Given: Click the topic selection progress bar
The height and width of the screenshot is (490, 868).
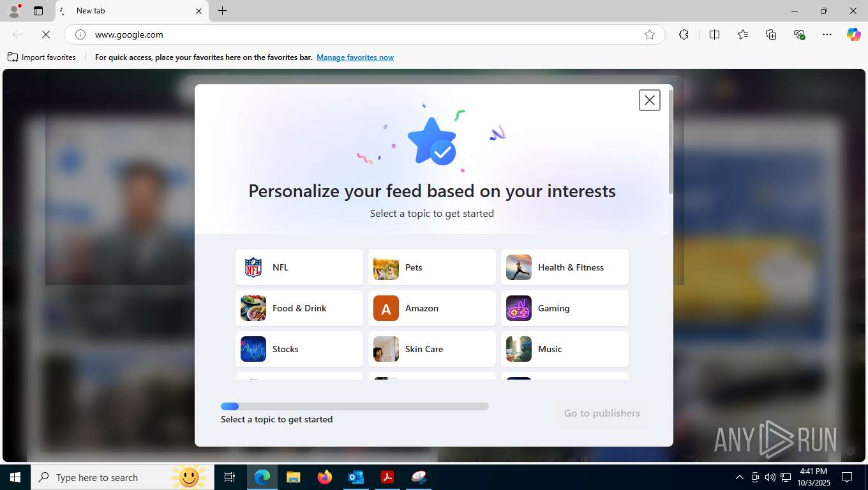Looking at the screenshot, I should pos(355,406).
